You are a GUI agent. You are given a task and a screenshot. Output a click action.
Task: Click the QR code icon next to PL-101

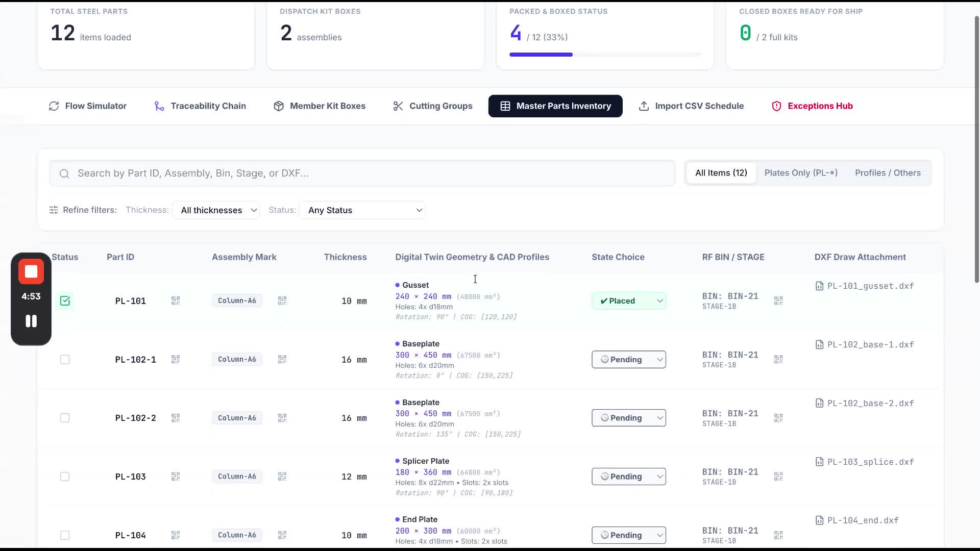176,301
